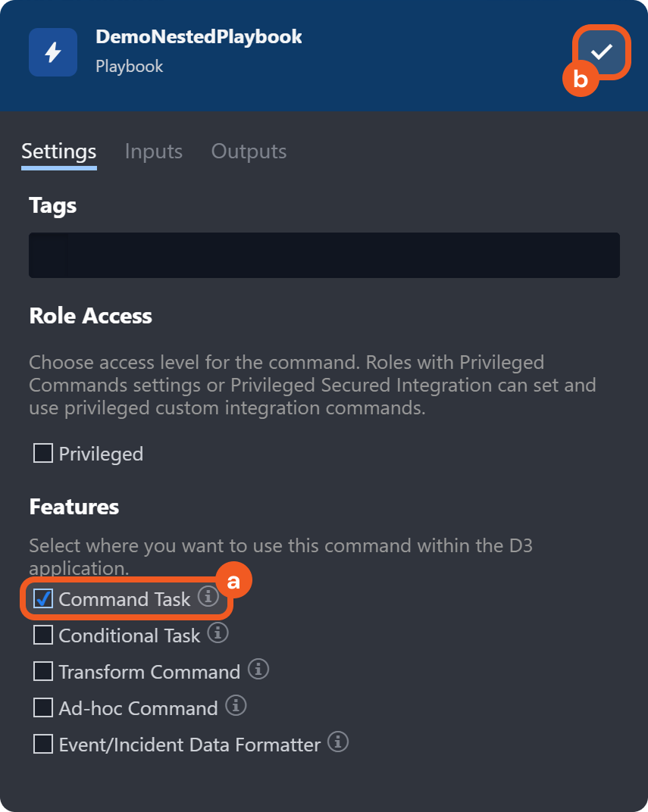Click into the Tags input field

324,255
